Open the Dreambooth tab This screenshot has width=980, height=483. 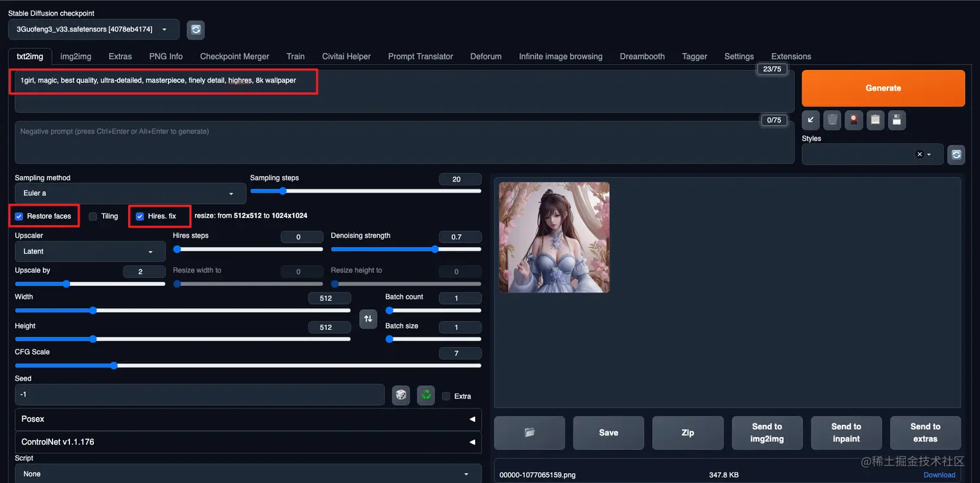(642, 56)
